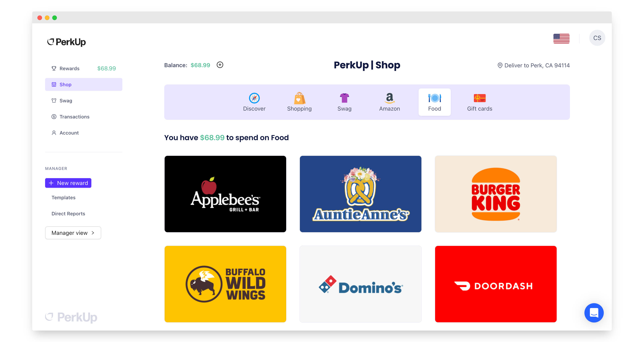Screen dimensions: 644x342
Task: Click the account profile icon top right
Action: 596,38
